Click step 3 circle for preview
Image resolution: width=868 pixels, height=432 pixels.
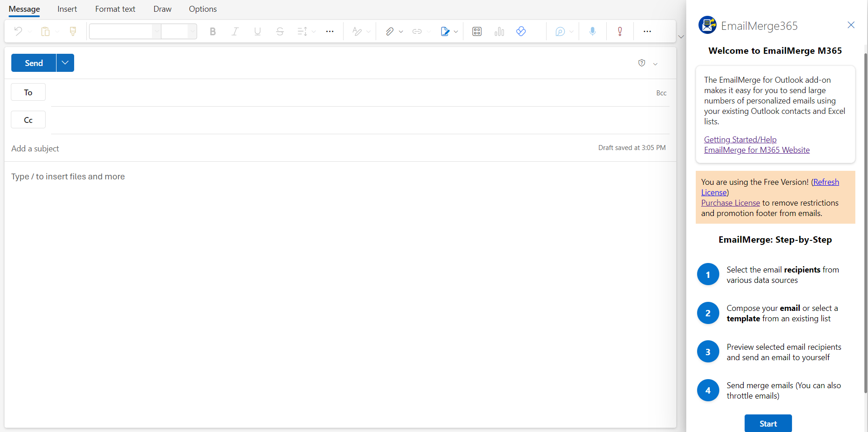point(708,352)
